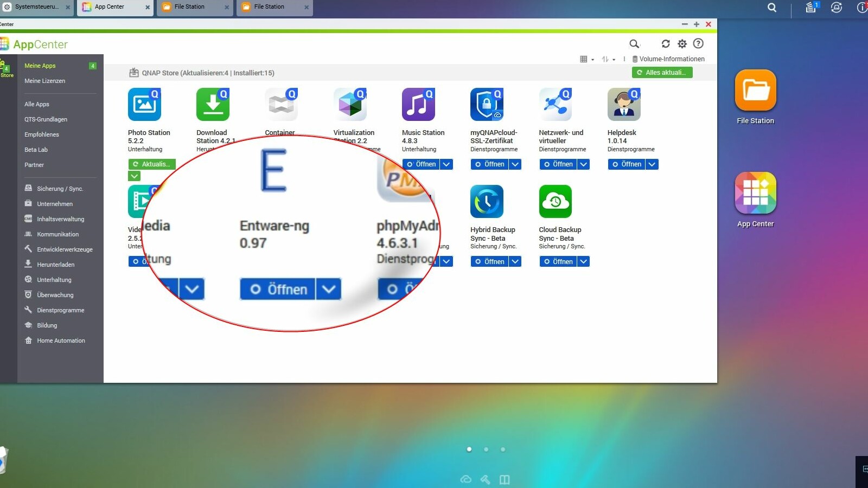
Task: Open the App Center help icon
Action: coord(698,43)
